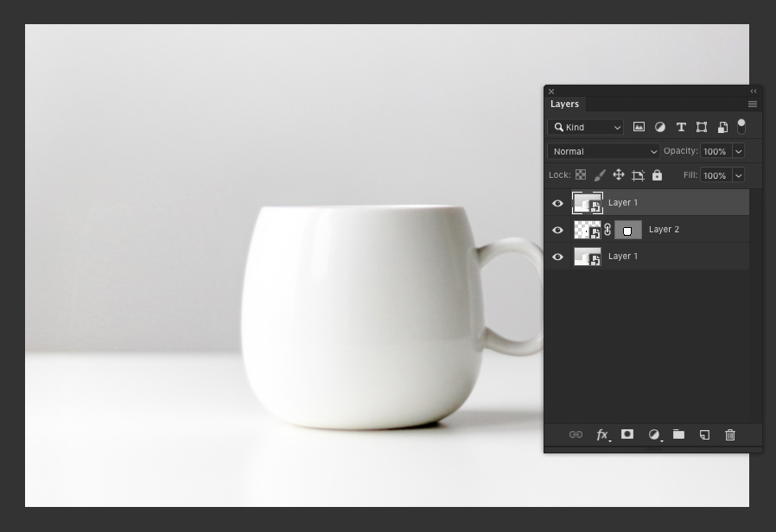Select the Layer 2 mask thumbnail
The height and width of the screenshot is (532, 776).
coord(628,230)
